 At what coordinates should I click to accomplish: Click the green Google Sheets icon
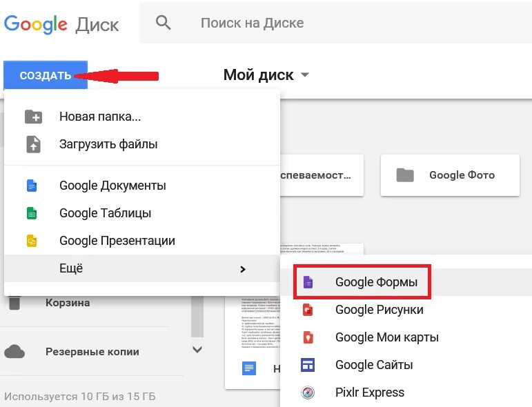32,213
